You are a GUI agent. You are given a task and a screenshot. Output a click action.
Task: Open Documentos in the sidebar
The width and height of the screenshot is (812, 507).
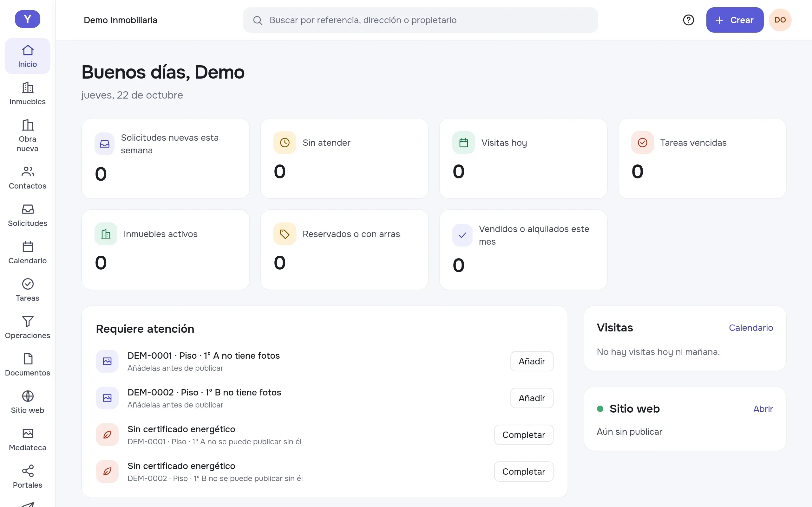click(28, 365)
